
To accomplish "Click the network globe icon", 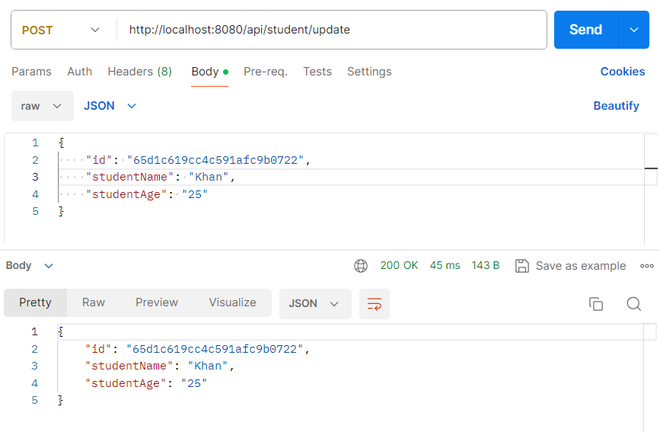I will pyautogui.click(x=361, y=266).
